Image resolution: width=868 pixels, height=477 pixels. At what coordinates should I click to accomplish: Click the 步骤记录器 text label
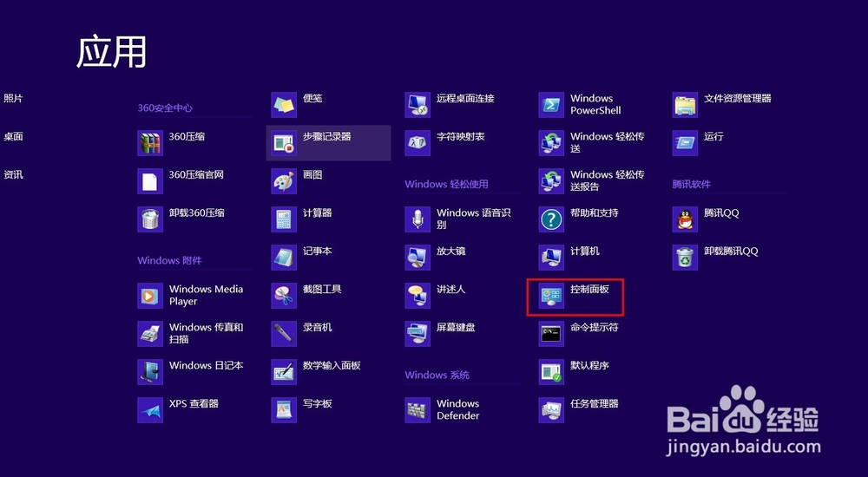[327, 137]
